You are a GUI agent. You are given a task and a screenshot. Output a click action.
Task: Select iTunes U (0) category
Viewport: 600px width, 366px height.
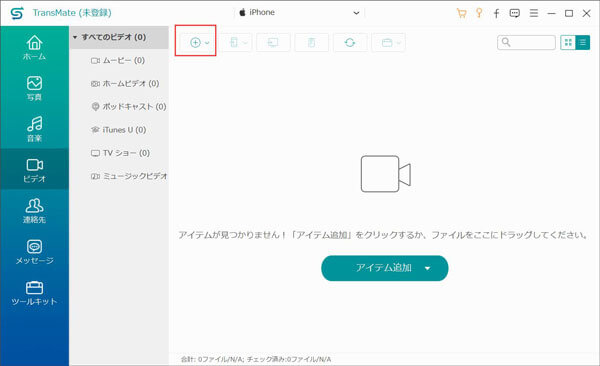click(119, 130)
